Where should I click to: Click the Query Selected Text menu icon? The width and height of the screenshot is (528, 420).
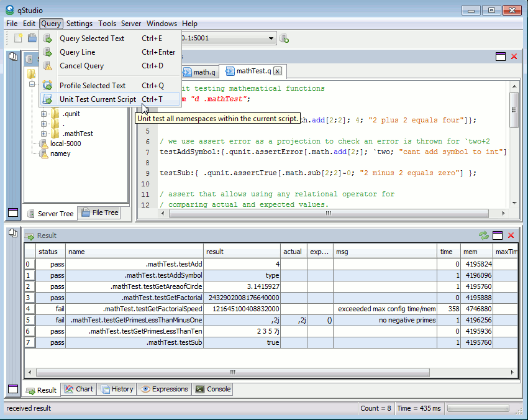[47, 39]
